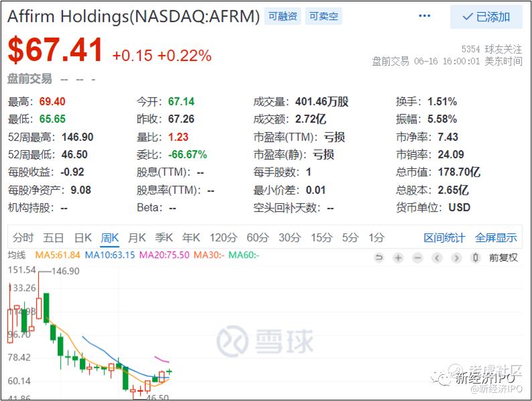Select the 5分 chart tab
Image resolution: width=532 pixels, height=401 pixels.
[x=350, y=237]
